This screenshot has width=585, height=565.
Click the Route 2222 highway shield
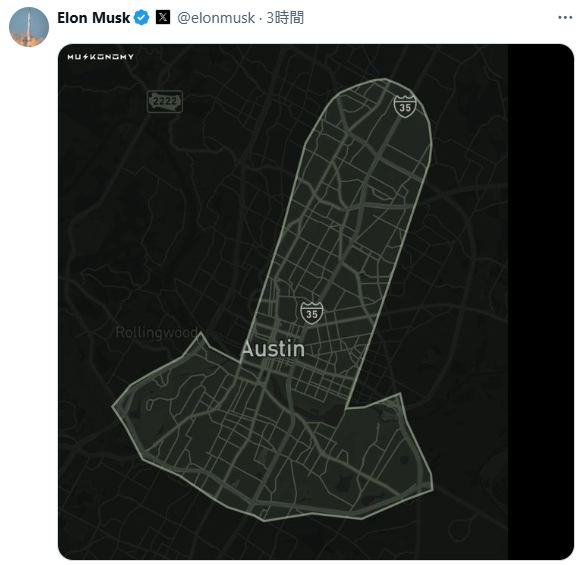tap(165, 102)
